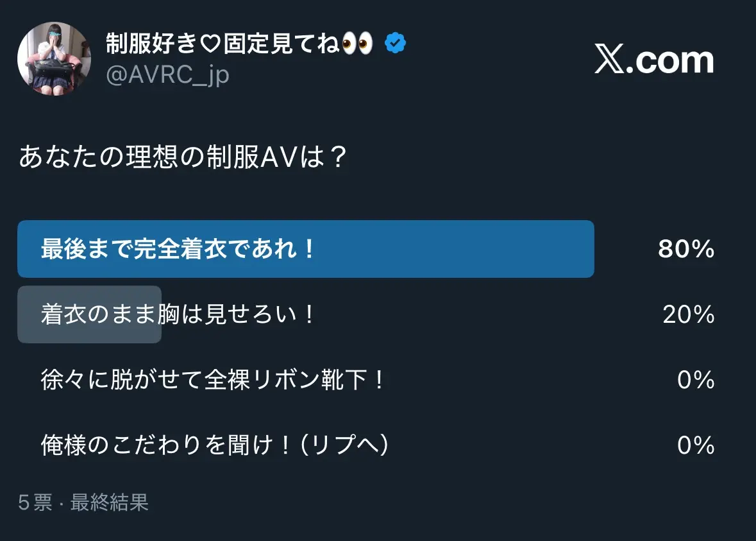Viewport: 756px width, 541px height.
Task: Click the 0% label on last option
Action: [x=696, y=445]
